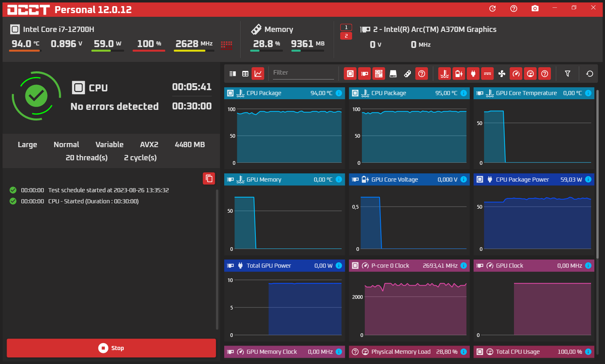Viewport: 605px width, 364px height.
Task: Select GPU number 1
Action: (346, 27)
